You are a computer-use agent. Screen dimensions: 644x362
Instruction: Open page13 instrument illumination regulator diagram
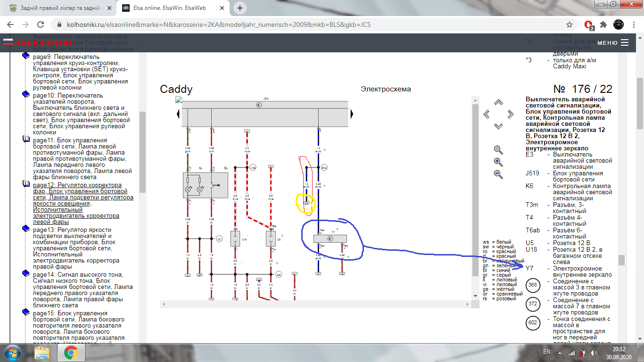[x=81, y=248]
